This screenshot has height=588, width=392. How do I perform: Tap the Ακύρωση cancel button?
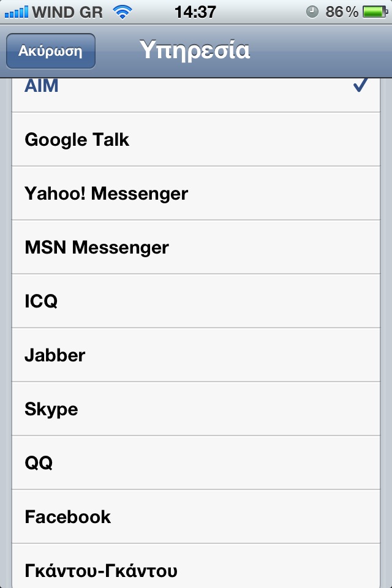(51, 51)
